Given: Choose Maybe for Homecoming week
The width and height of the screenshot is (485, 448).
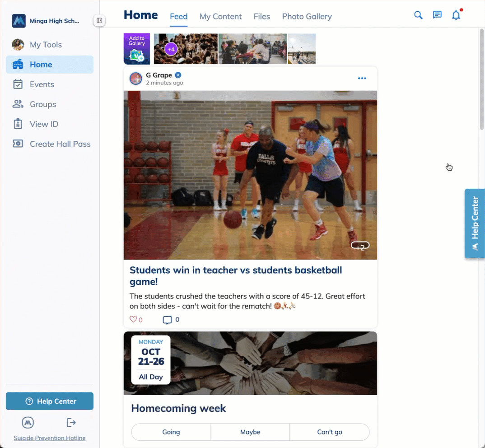Looking at the screenshot, I should coord(250,432).
